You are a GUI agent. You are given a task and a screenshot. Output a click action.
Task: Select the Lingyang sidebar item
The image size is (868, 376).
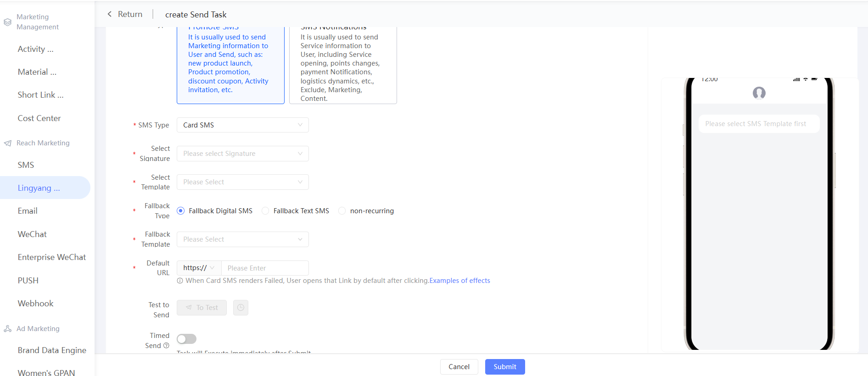[x=45, y=188]
